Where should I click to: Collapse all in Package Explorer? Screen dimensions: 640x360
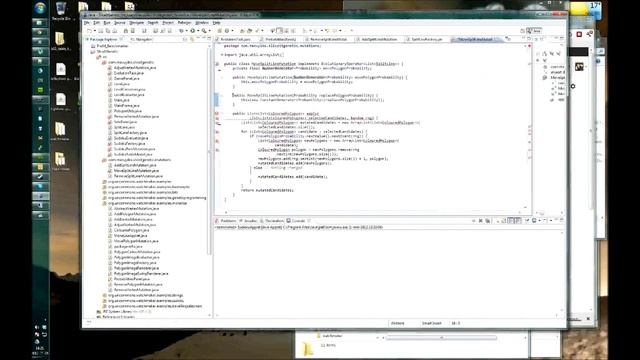coord(185,39)
